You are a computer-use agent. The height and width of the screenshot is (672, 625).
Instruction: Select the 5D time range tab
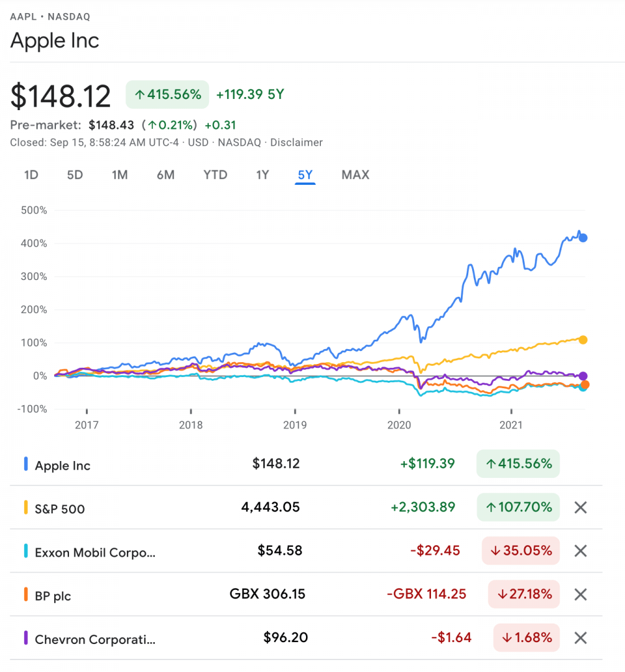point(75,175)
